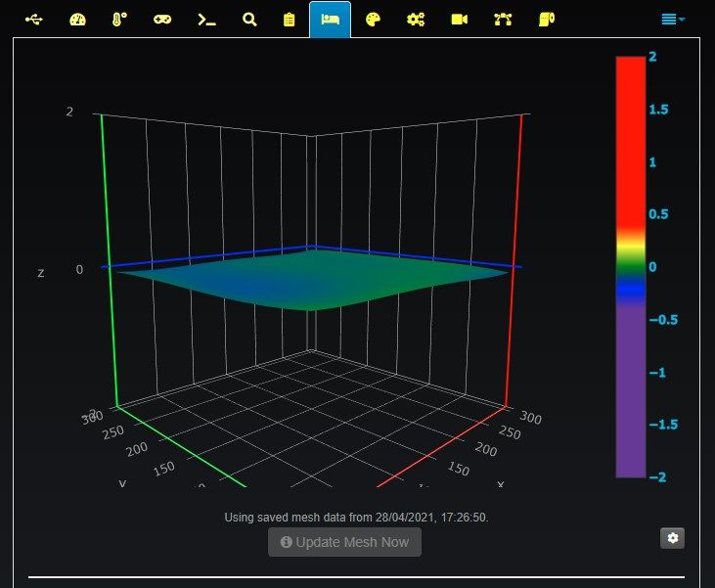The image size is (715, 588).
Task: Open the thermometer temperature tab
Action: [x=119, y=20]
